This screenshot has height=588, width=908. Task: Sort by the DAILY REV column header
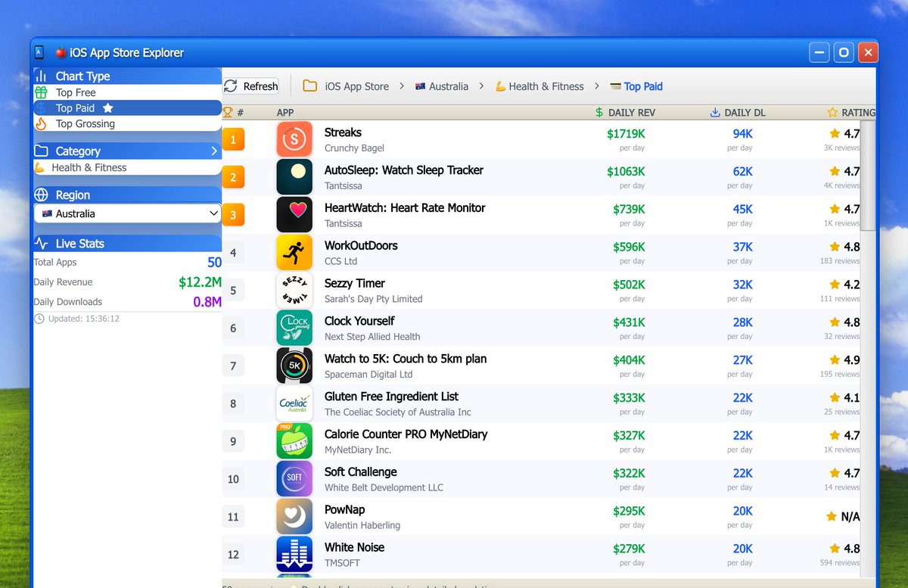click(625, 112)
